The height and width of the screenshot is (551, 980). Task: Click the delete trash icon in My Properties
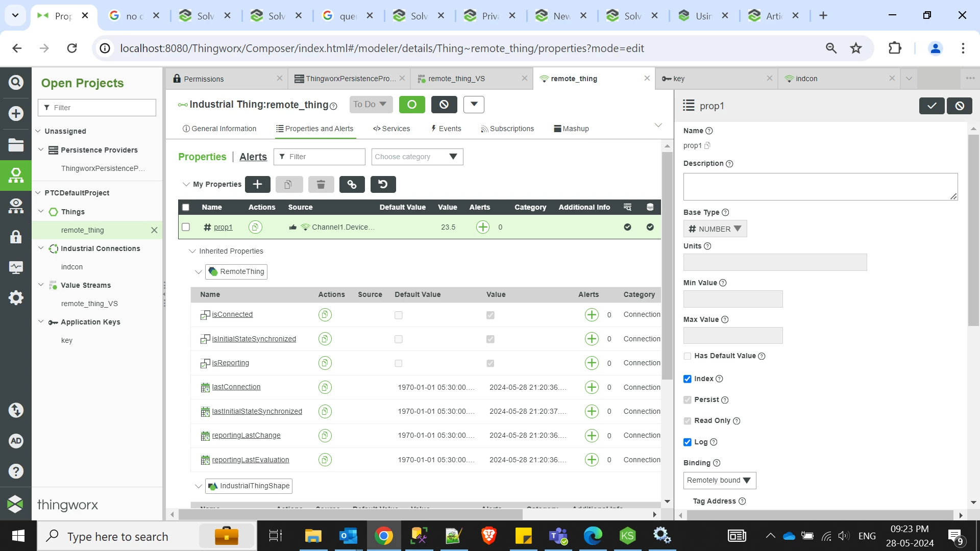321,184
